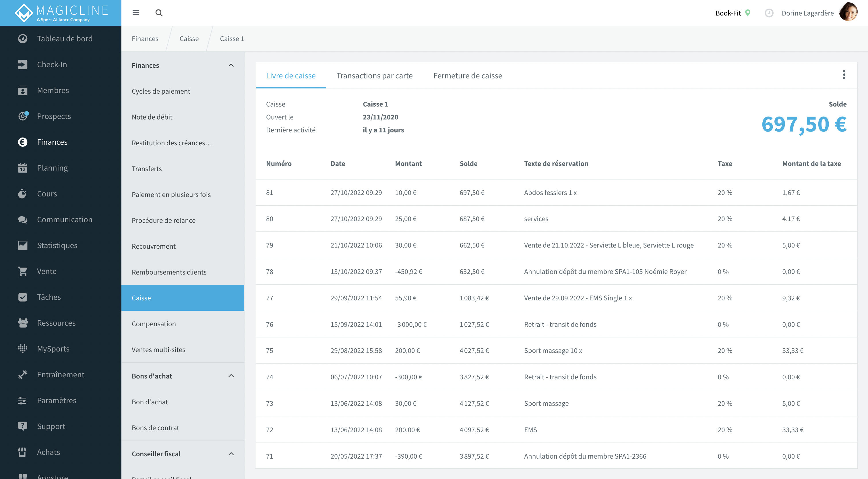The image size is (868, 479).
Task: Go to Caisse breadcrumb link
Action: click(x=189, y=39)
